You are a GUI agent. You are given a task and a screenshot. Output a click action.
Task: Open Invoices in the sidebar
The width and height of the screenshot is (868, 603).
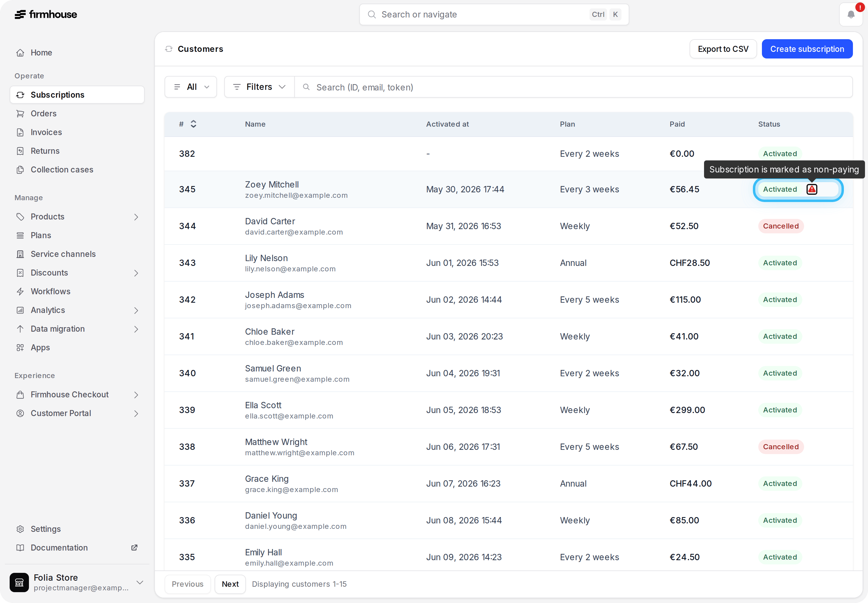pyautogui.click(x=77, y=132)
